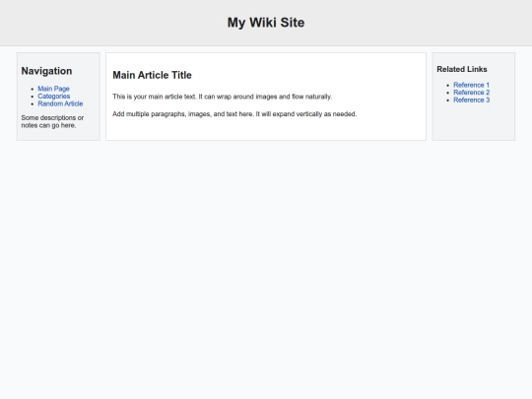
Task: Follow the Reference 2 link
Action: [x=471, y=93]
